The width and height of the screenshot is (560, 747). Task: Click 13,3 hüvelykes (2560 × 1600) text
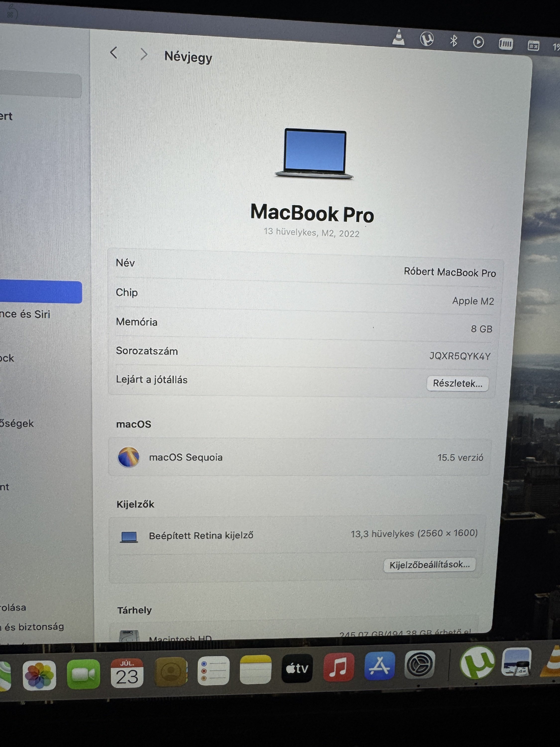point(414,534)
